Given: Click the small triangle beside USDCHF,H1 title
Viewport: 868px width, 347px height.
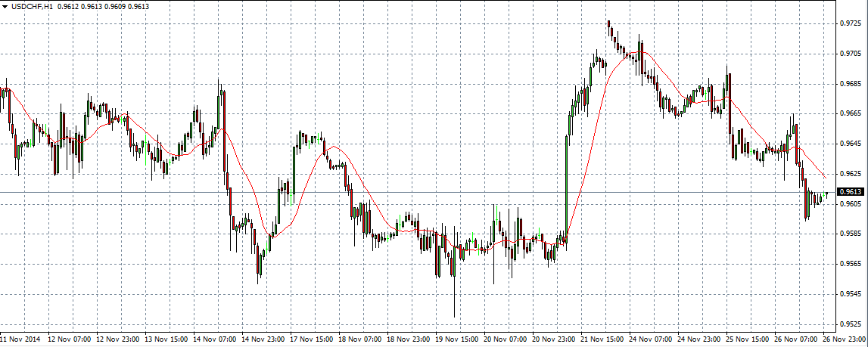Looking at the screenshot, I should tap(5, 6).
